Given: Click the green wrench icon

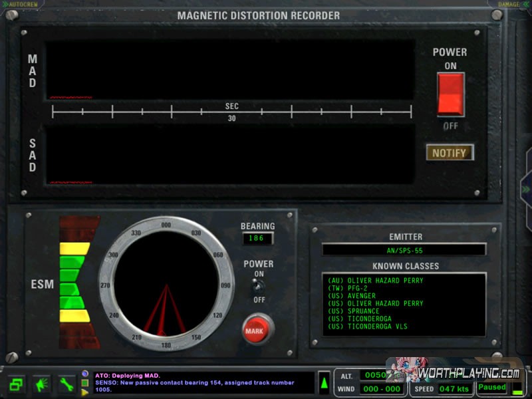Looking at the screenshot, I should [x=66, y=384].
